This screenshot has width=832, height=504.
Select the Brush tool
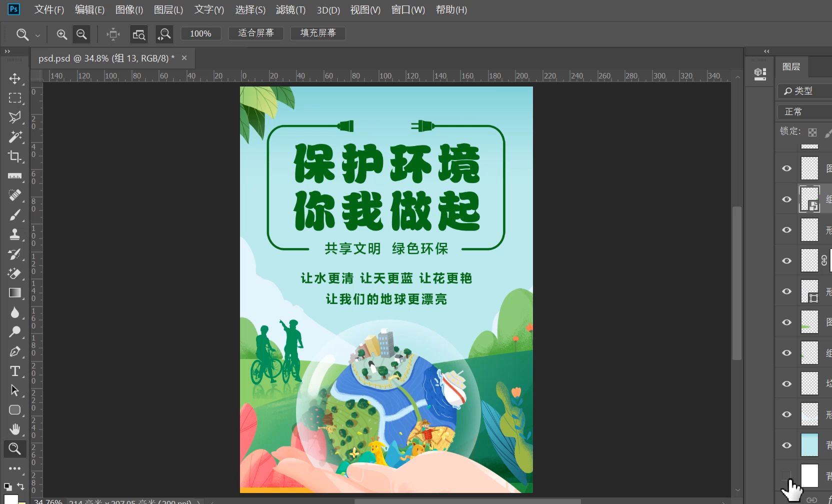tap(15, 214)
